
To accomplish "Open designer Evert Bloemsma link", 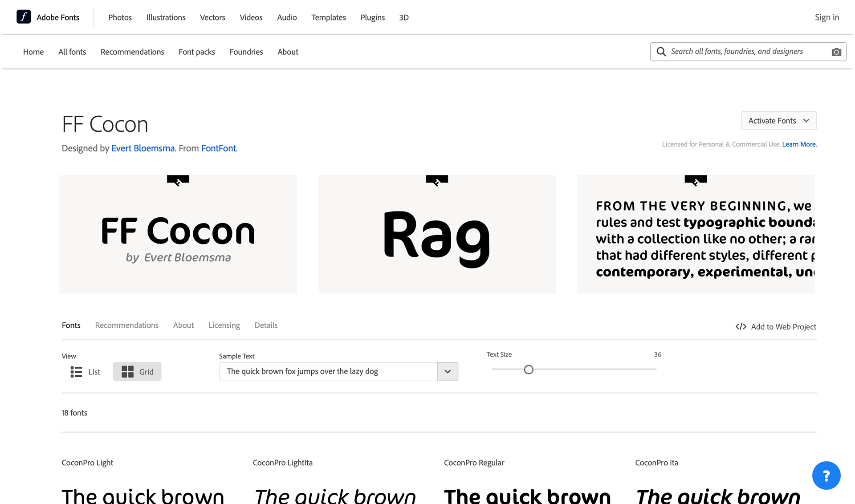I will 143,148.
